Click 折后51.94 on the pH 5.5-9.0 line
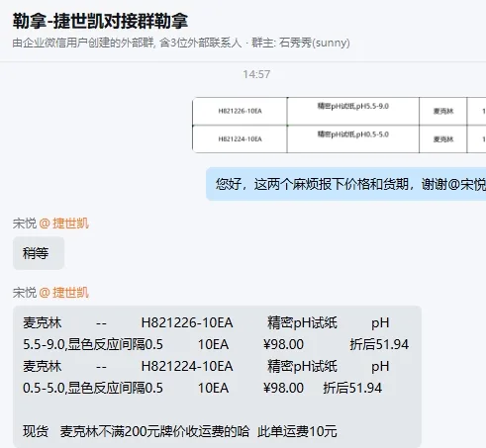Viewport: 486px width, 448px height. [x=379, y=344]
